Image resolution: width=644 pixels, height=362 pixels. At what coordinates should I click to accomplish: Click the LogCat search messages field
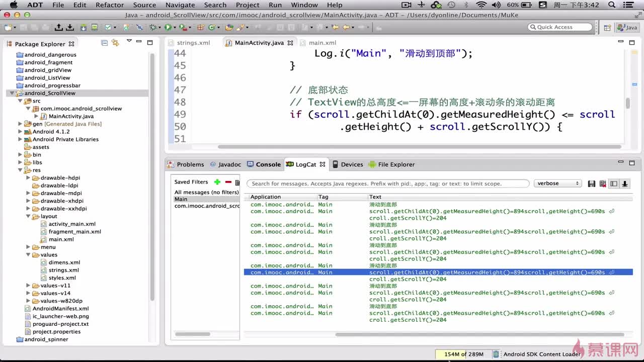pos(387,184)
